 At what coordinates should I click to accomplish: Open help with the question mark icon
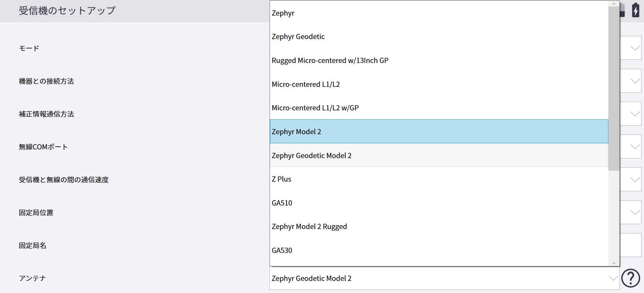click(x=631, y=278)
